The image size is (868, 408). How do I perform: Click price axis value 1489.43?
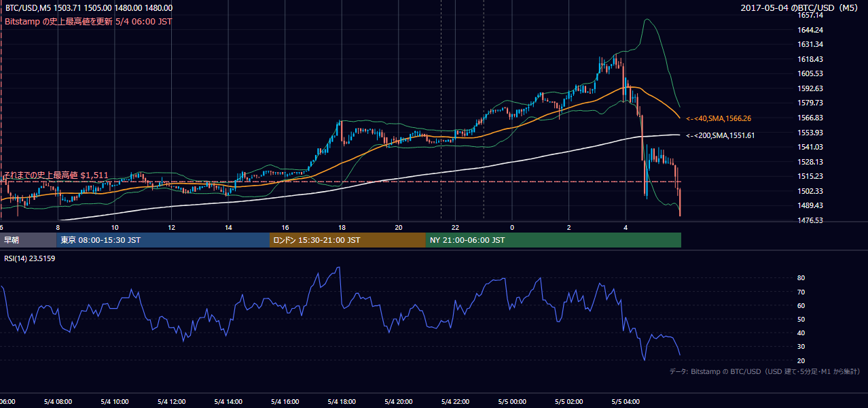click(810, 205)
